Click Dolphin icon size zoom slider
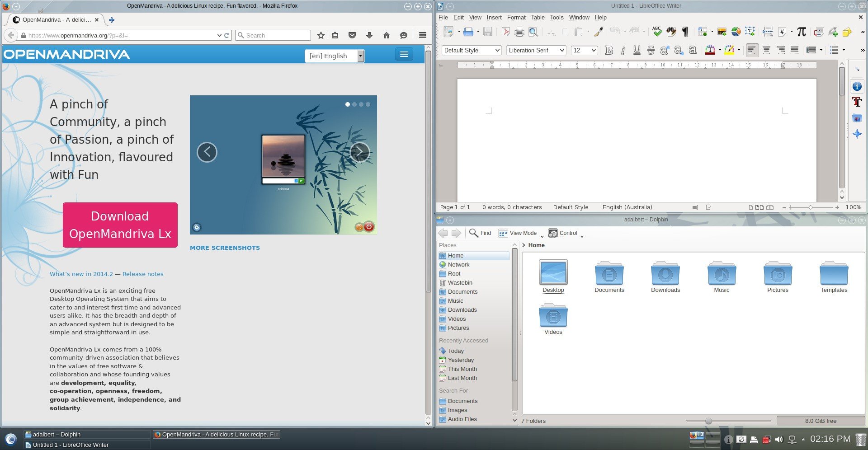868x450 pixels. click(728, 421)
